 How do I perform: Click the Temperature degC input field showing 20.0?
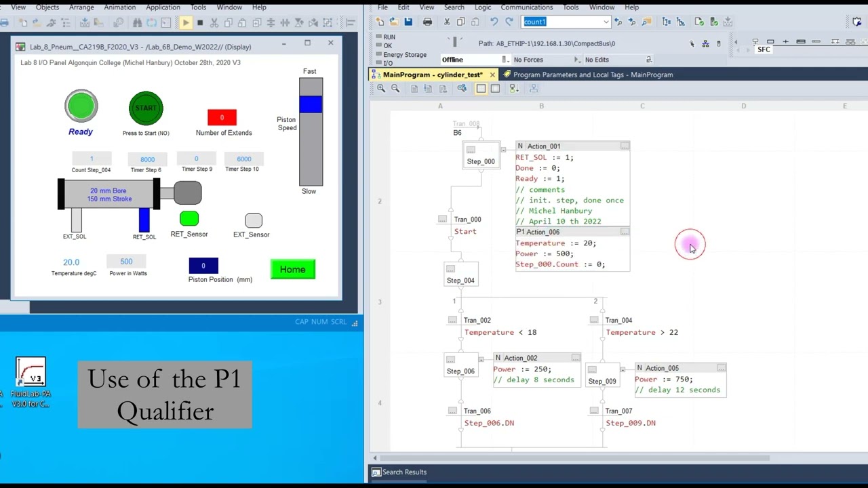(x=71, y=262)
